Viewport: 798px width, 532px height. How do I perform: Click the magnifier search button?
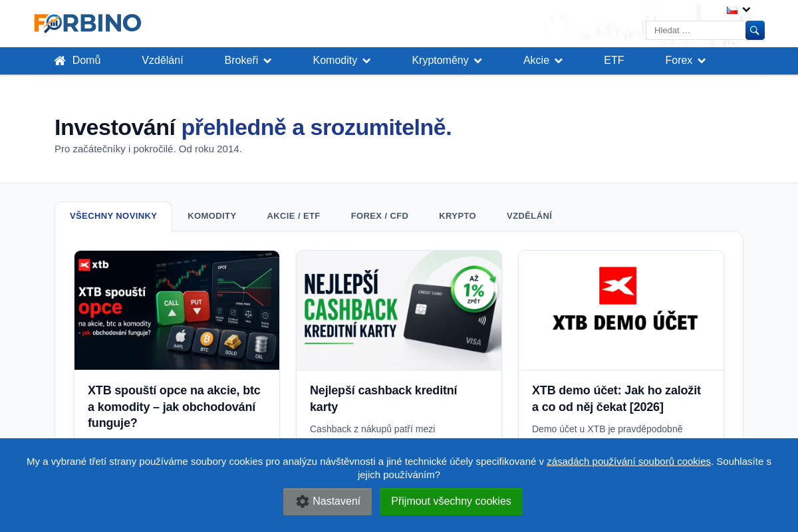point(755,31)
